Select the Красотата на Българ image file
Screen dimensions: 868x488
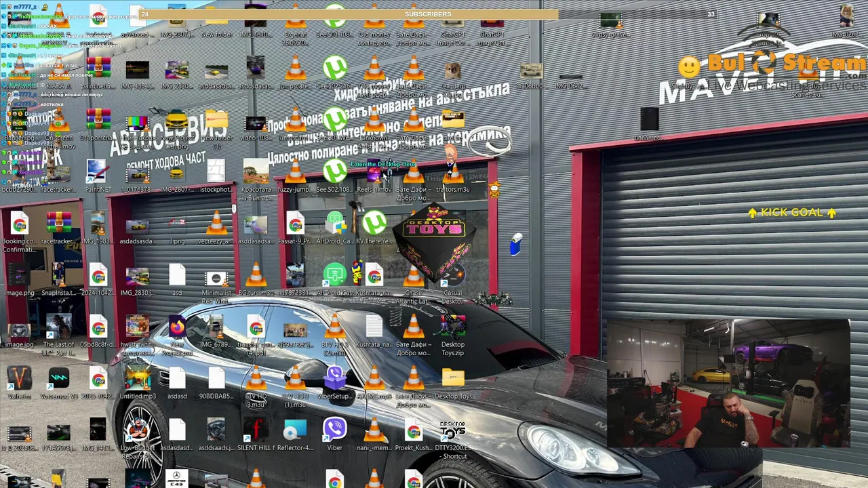[x=256, y=180]
